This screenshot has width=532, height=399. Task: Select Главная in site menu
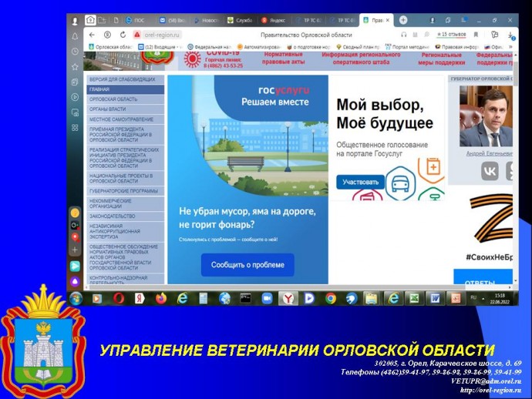[x=125, y=89]
